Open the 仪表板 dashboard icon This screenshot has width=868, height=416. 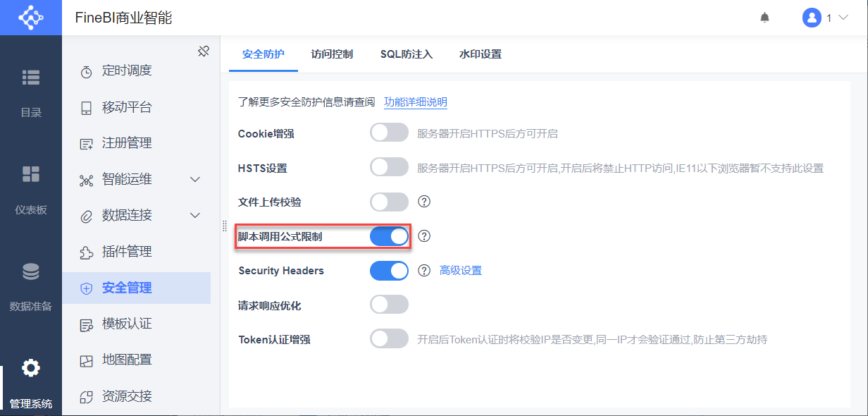coord(31,174)
